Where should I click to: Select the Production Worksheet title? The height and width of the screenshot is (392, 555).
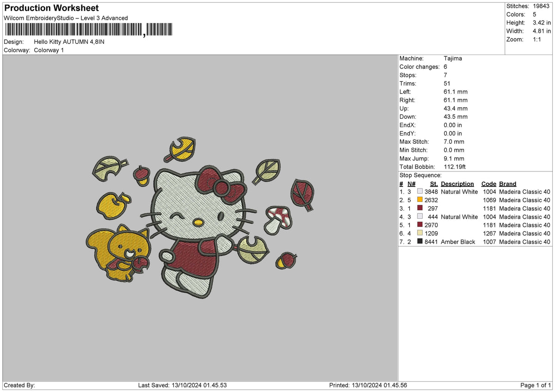pos(52,8)
